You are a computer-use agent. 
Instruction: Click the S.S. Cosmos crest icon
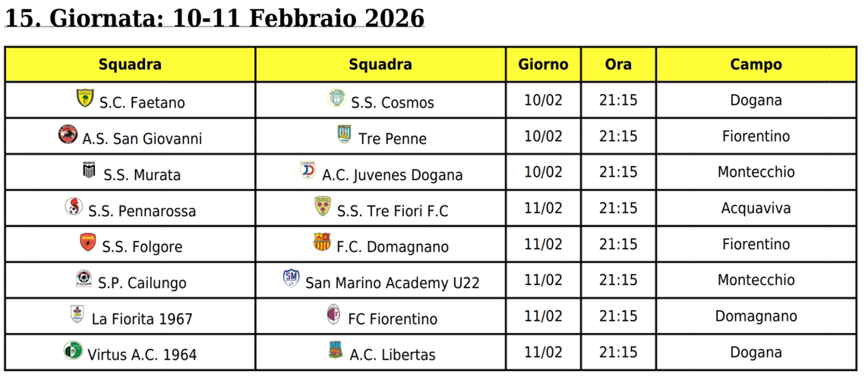336,99
